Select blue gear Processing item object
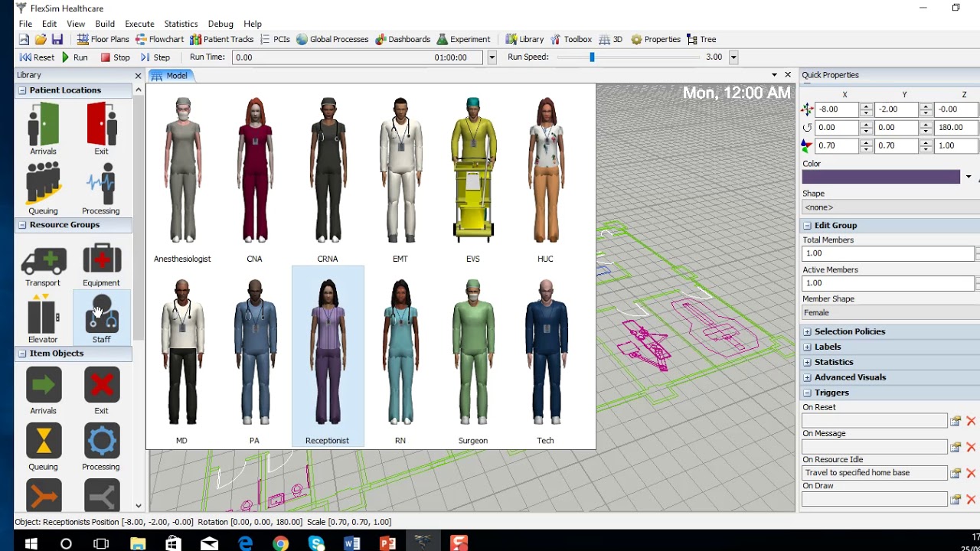Image resolution: width=980 pixels, height=551 pixels. pos(102,441)
